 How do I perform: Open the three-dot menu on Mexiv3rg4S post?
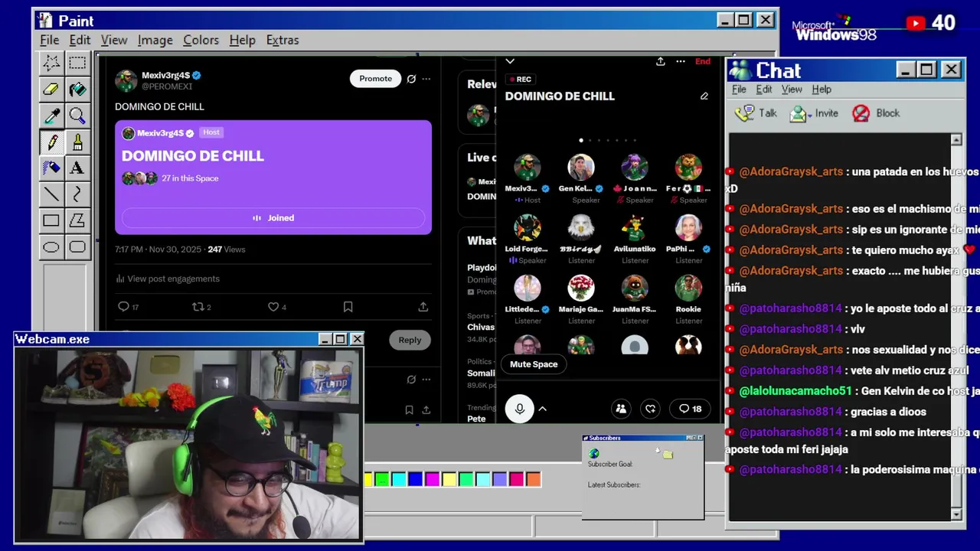pyautogui.click(x=426, y=79)
